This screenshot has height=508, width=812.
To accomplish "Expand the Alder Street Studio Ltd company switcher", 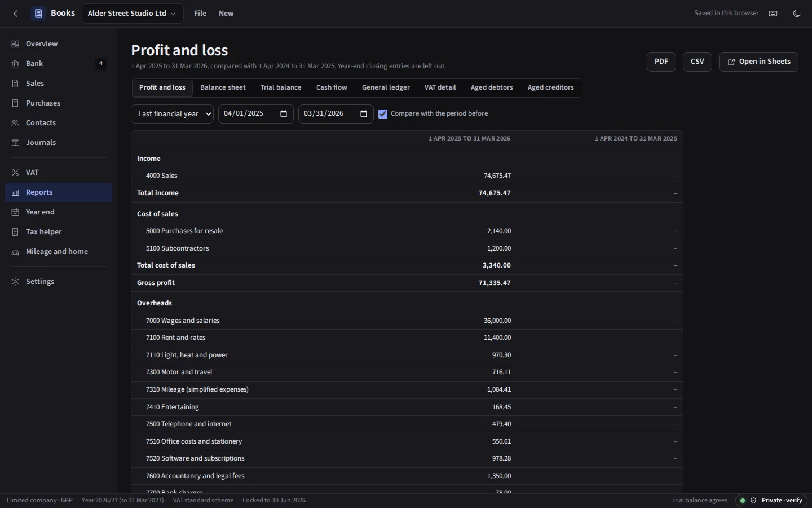I will 133,14.
